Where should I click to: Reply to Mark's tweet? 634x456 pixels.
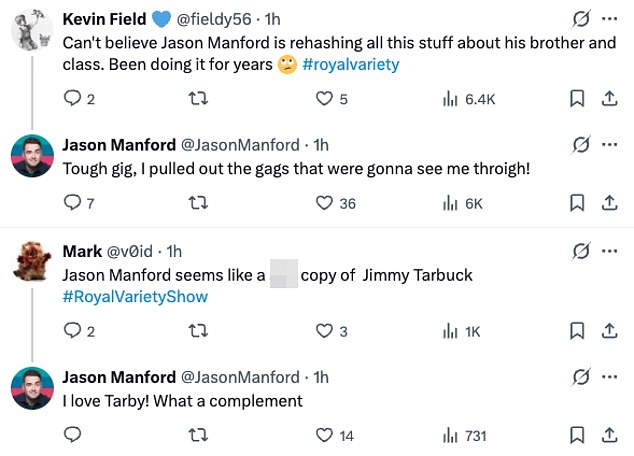point(72,331)
